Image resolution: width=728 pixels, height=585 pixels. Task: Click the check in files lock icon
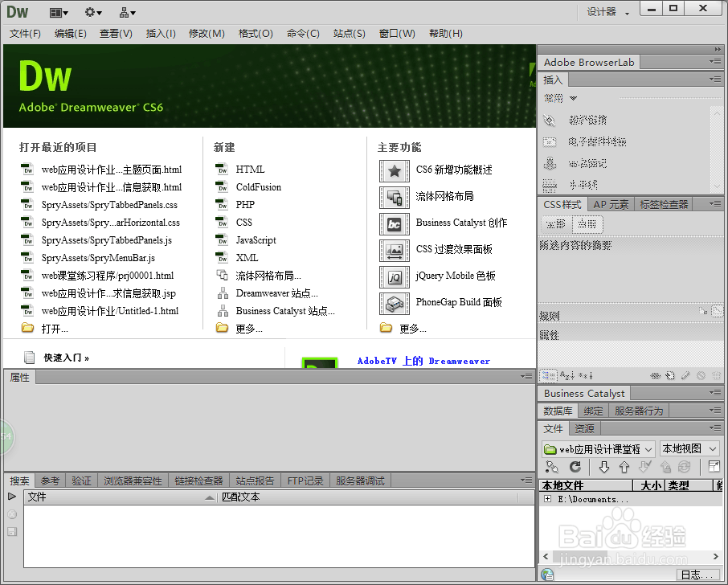665,467
